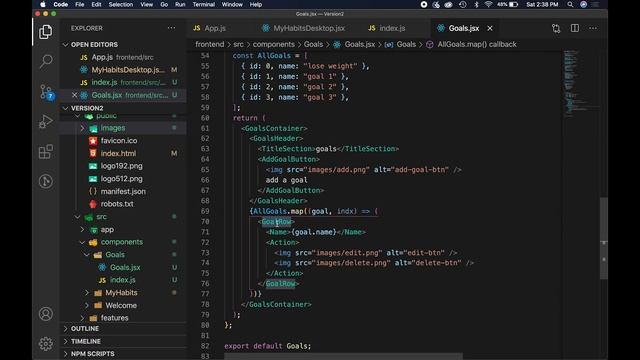Viewport: 640px width, 360px height.
Task: Open the Terminal menu
Action: click(x=204, y=4)
